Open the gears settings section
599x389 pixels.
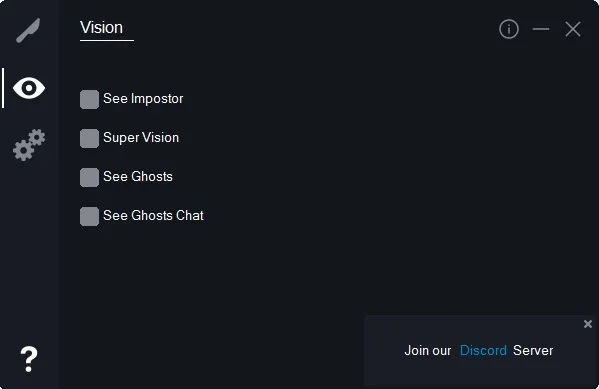point(29,145)
